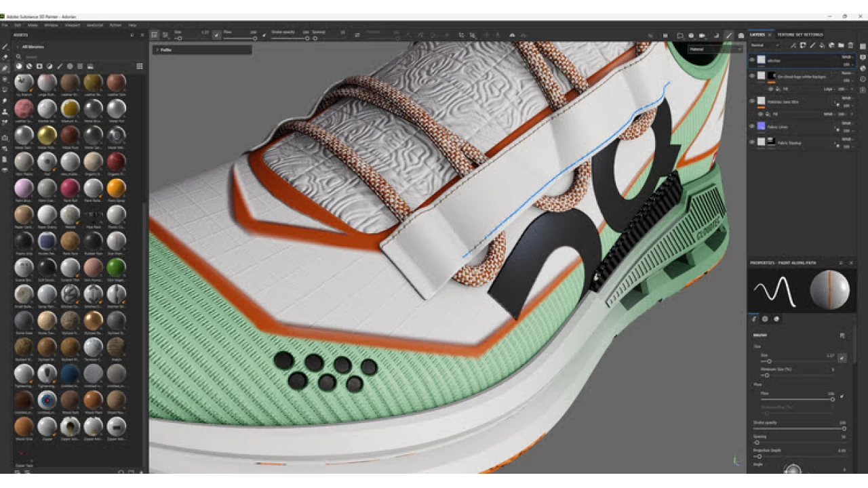Select the brush tab in Properties panel

[x=754, y=319]
